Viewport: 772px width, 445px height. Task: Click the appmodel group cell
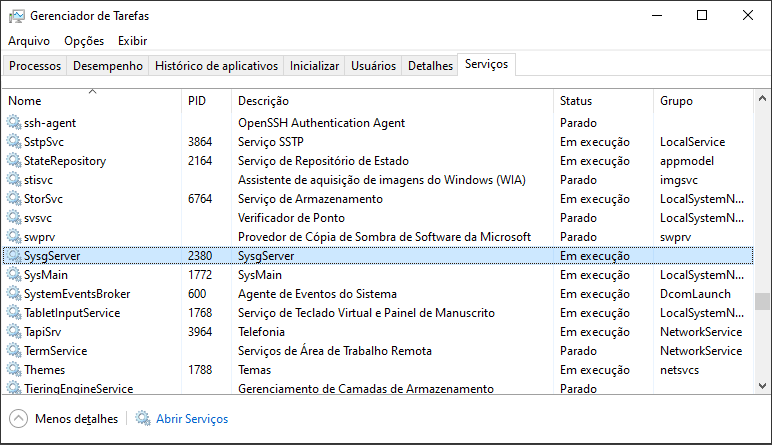coord(687,161)
